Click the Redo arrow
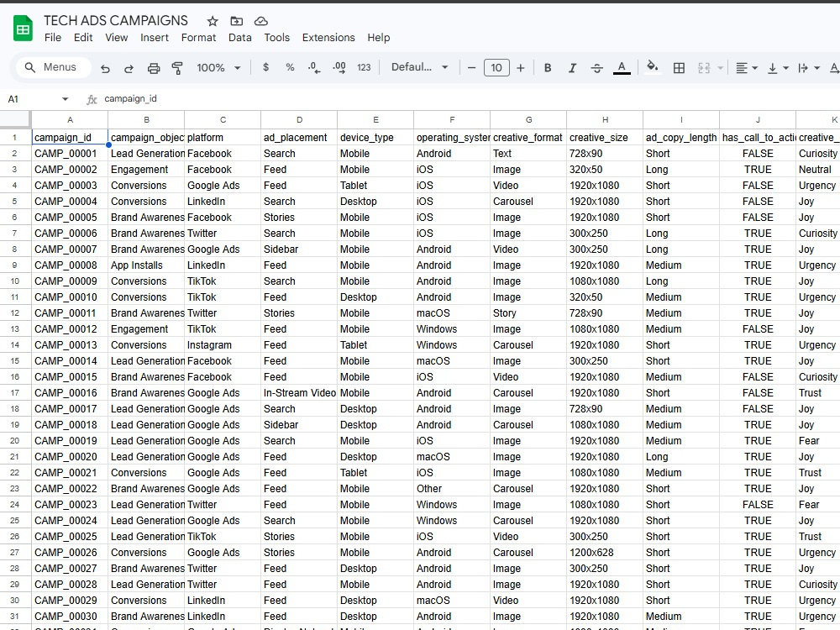Image resolution: width=840 pixels, height=630 pixels. click(x=129, y=68)
